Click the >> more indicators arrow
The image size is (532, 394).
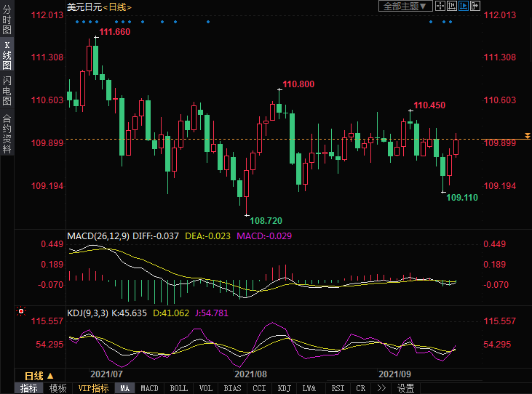[381, 388]
